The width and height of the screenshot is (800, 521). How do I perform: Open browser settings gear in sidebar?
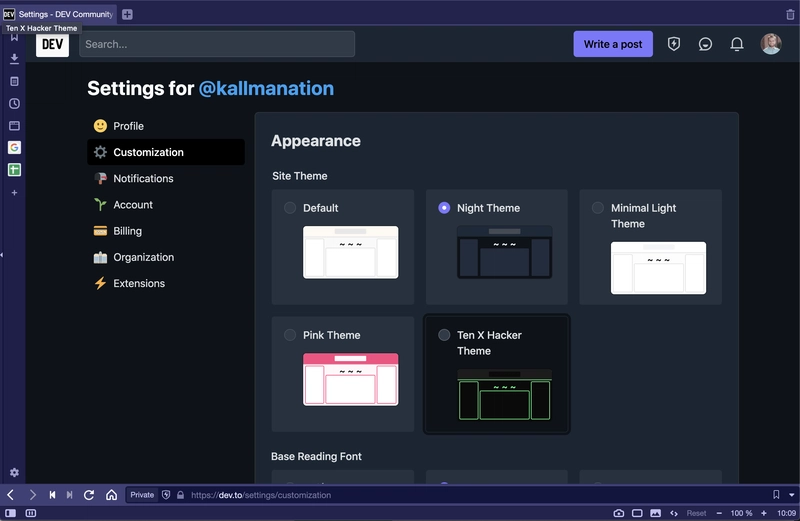(14, 473)
